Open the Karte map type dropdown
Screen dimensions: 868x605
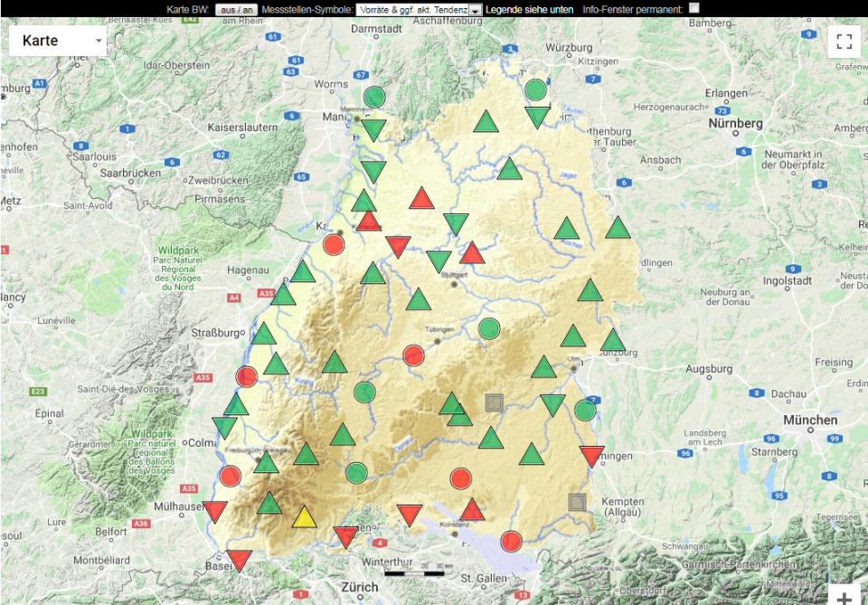(x=58, y=41)
